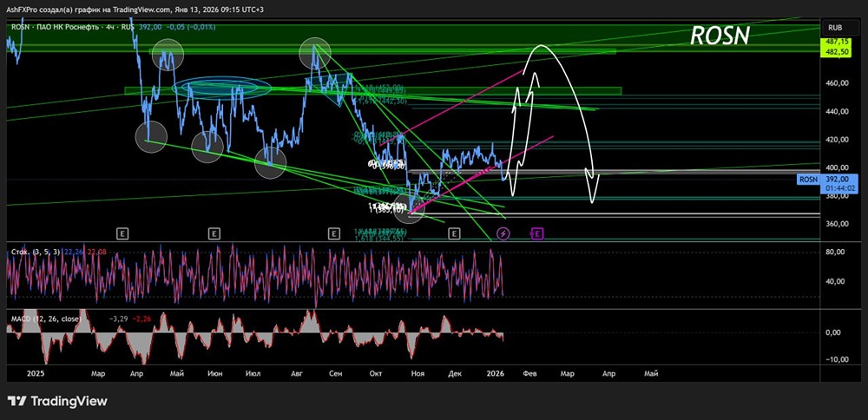Screen dimensions: 868x420
Task: Click the 2026 label on time axis
Action: click(495, 374)
